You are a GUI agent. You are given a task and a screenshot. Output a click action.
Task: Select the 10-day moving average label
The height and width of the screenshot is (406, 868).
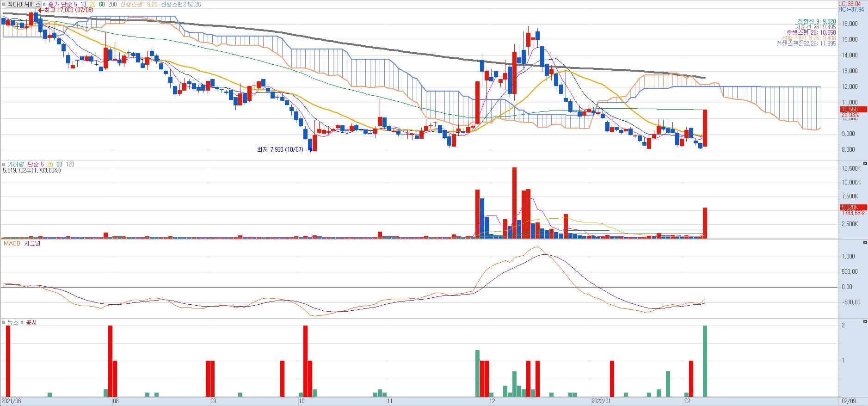(84, 4)
